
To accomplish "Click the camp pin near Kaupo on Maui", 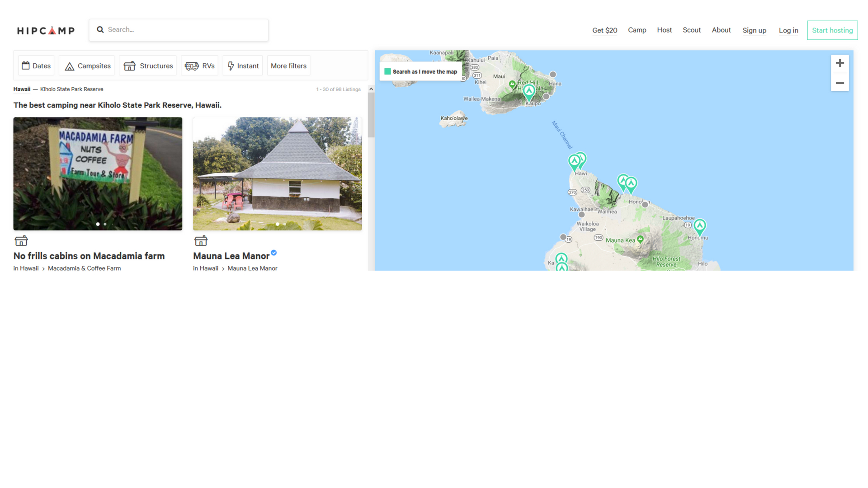I will point(529,92).
